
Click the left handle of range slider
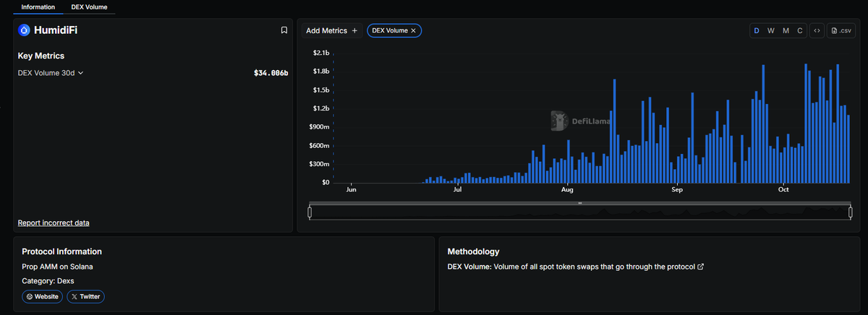[310, 212]
